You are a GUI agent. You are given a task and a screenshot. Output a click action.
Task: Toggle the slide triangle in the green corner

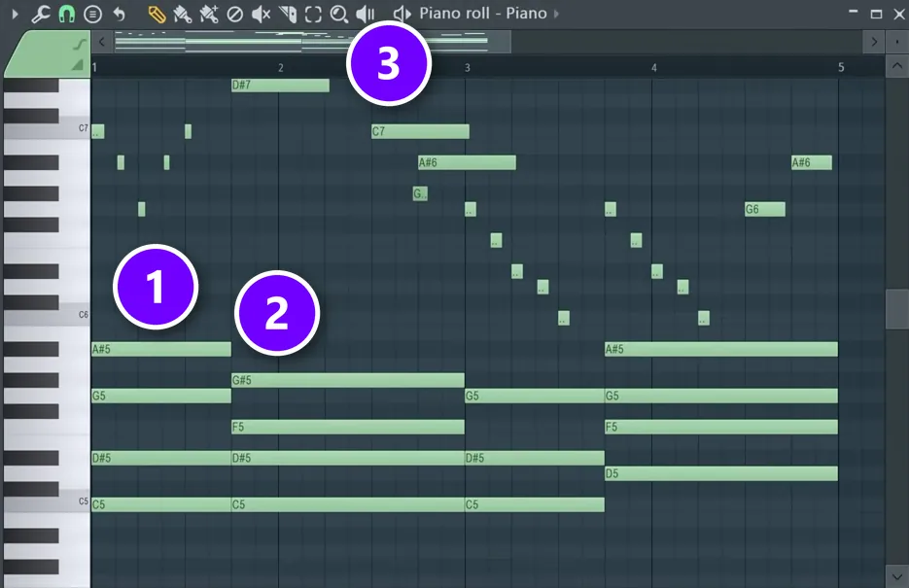(x=78, y=65)
